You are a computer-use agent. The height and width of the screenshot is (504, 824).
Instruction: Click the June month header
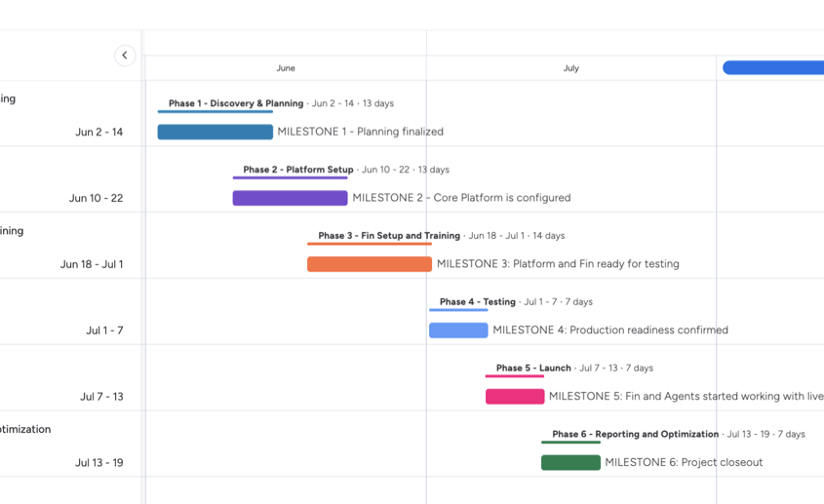click(x=286, y=68)
